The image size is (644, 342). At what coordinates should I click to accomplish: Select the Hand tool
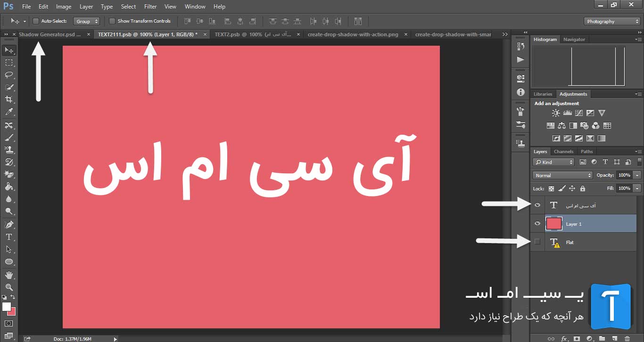point(9,275)
